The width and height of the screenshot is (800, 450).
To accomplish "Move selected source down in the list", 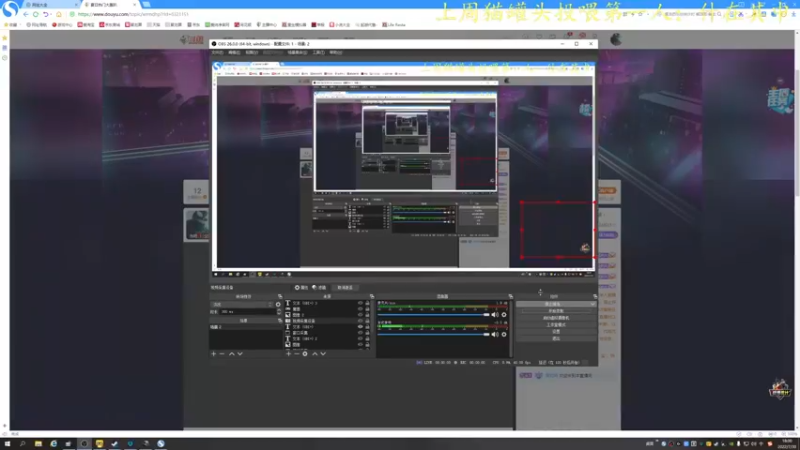I will click(x=323, y=354).
